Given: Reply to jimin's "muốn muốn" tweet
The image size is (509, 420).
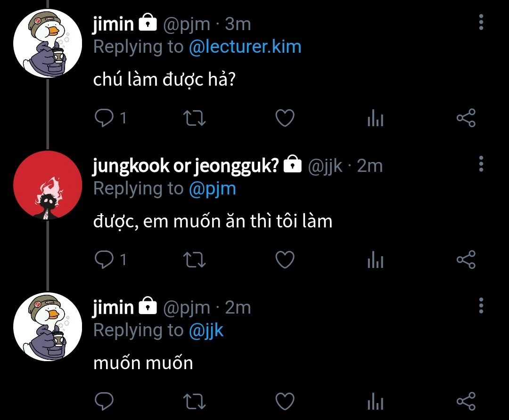Looking at the screenshot, I should (103, 401).
